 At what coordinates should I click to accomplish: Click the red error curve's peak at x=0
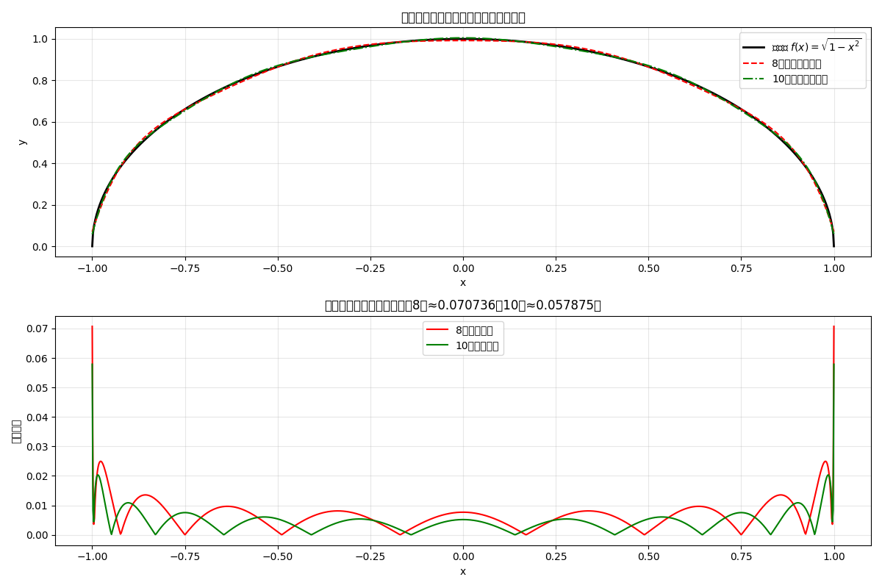[463, 512]
